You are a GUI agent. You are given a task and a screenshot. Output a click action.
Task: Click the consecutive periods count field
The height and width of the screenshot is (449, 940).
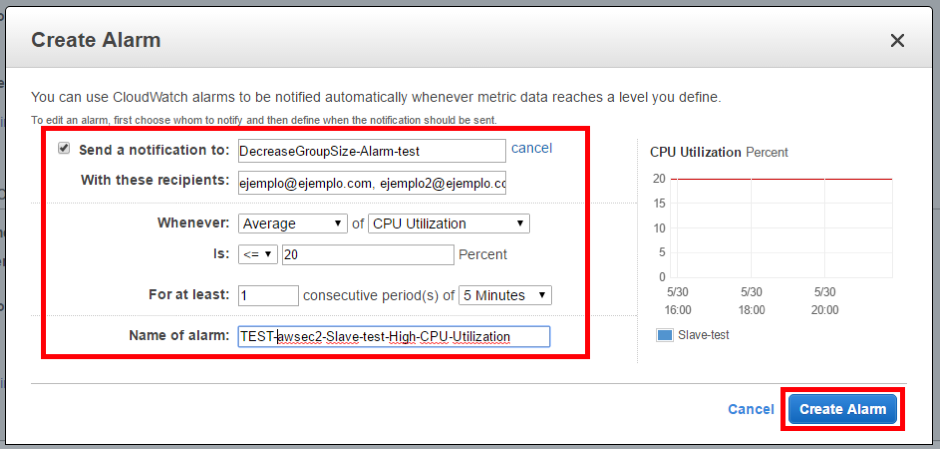pos(267,295)
